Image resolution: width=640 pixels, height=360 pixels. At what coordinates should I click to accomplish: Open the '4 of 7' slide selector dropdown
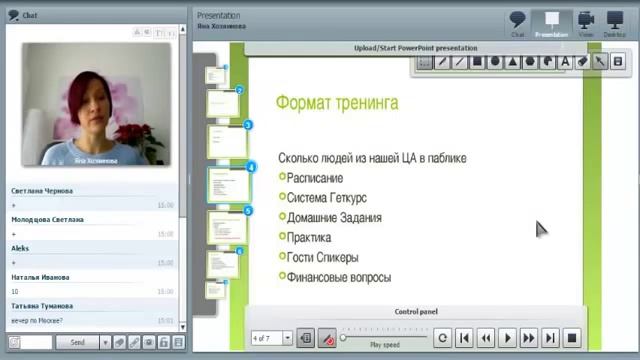[x=288, y=338]
